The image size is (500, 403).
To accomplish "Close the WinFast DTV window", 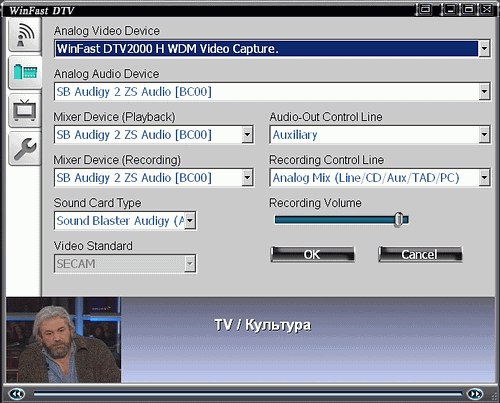I will (486, 9).
